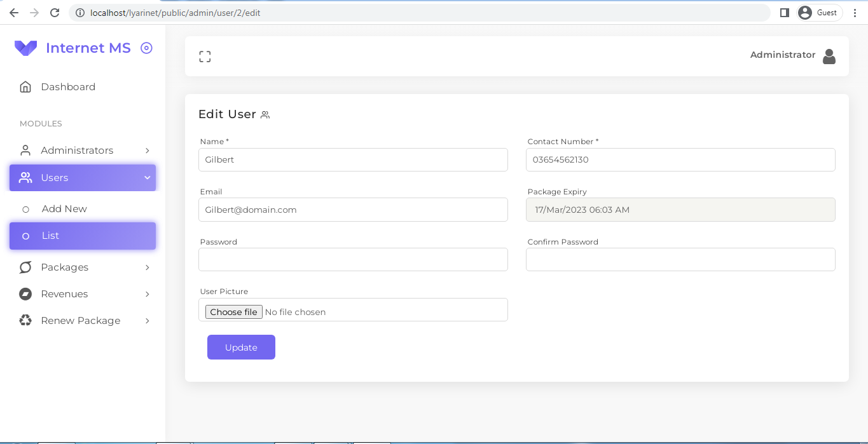This screenshot has width=868, height=444.
Task: Toggle fullscreen with the expand icon
Action: pos(205,56)
